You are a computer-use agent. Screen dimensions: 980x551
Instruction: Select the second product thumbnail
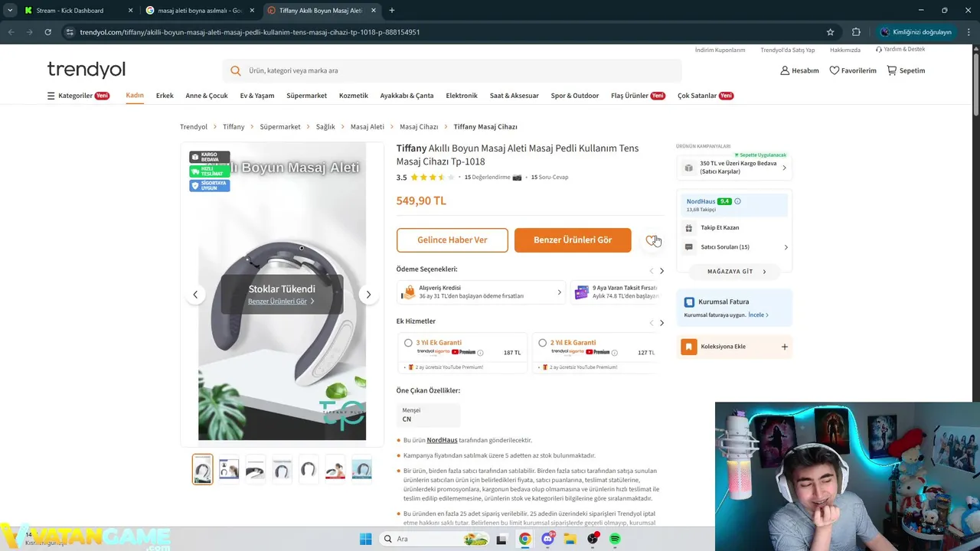click(x=229, y=469)
